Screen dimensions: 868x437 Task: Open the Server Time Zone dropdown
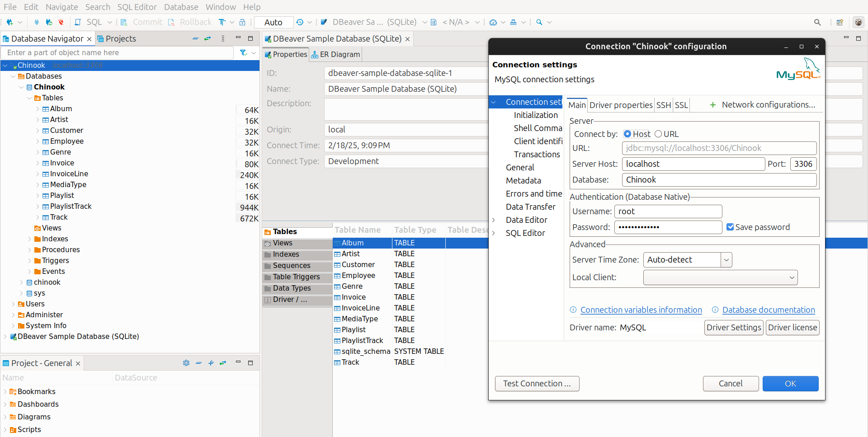726,260
